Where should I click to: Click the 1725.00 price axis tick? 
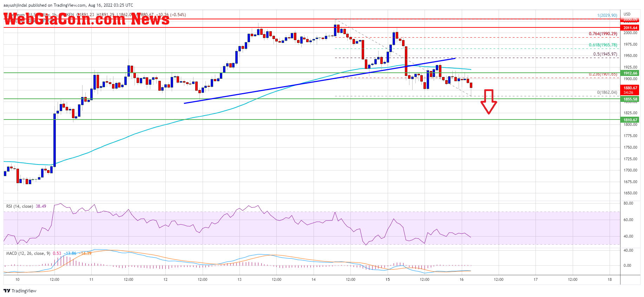(630, 159)
